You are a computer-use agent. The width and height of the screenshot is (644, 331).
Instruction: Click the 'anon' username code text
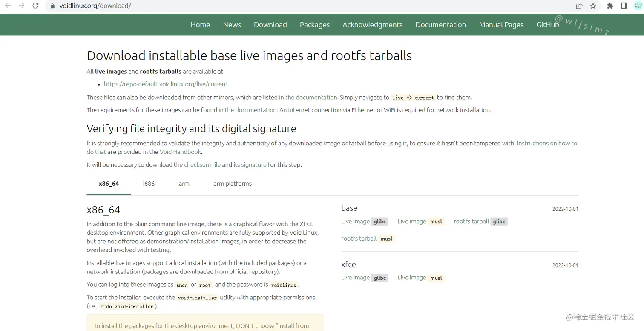point(182,285)
